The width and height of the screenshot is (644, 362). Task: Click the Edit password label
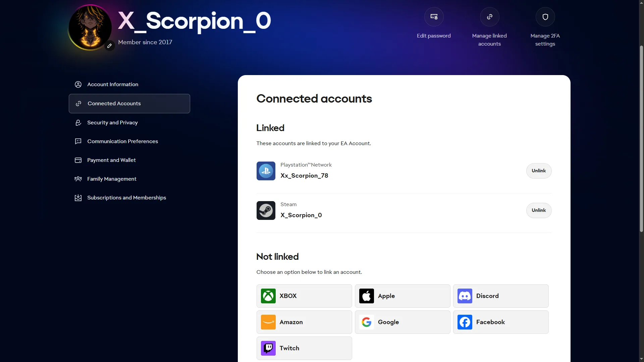tap(434, 36)
